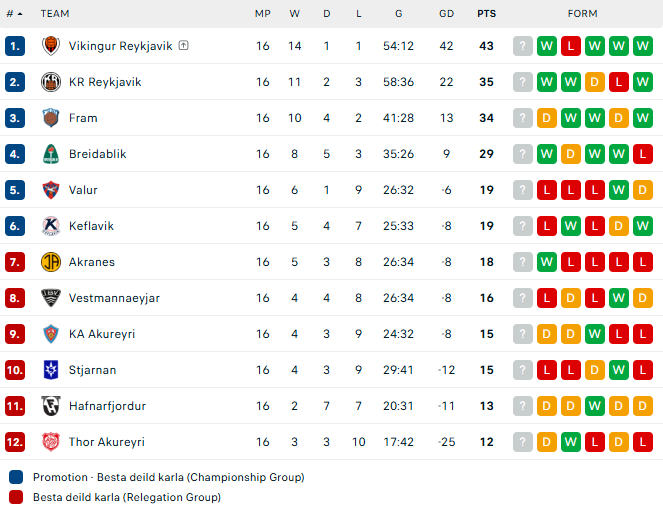Click the upcoming match question mark for Fram
This screenshot has height=509, width=663.
point(523,118)
